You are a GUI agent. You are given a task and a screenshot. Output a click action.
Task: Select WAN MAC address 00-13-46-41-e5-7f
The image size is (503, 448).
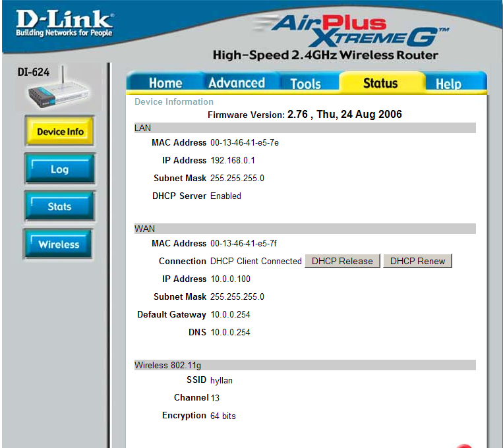243,244
